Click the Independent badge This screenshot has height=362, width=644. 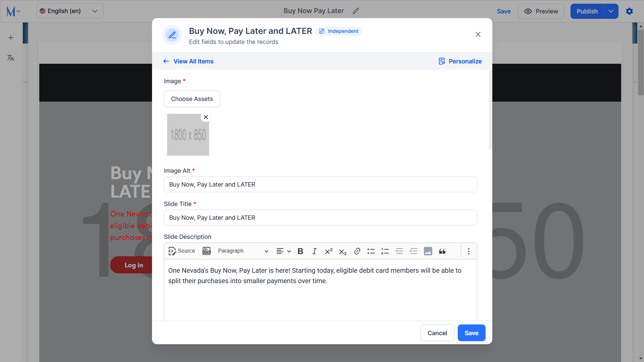339,31
